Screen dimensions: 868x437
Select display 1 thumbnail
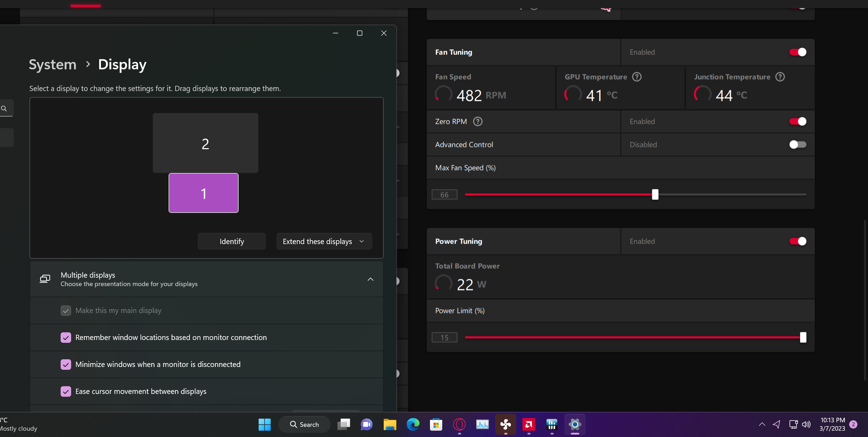point(204,193)
